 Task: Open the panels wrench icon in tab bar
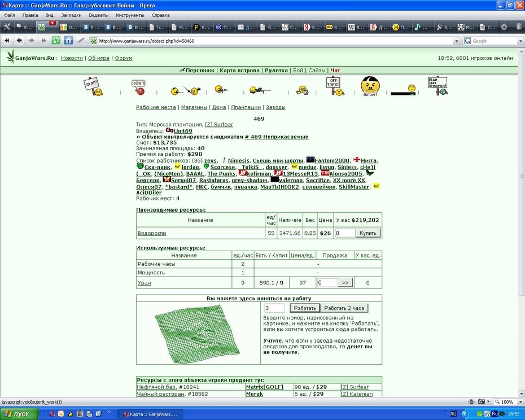pyautogui.click(x=7, y=27)
